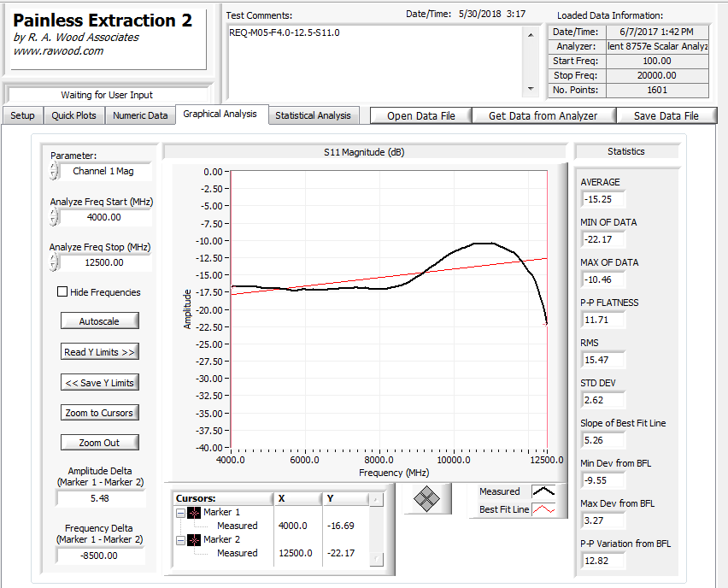Click the P-P FLATNESS value 11.71
The image size is (728, 588).
tap(602, 320)
